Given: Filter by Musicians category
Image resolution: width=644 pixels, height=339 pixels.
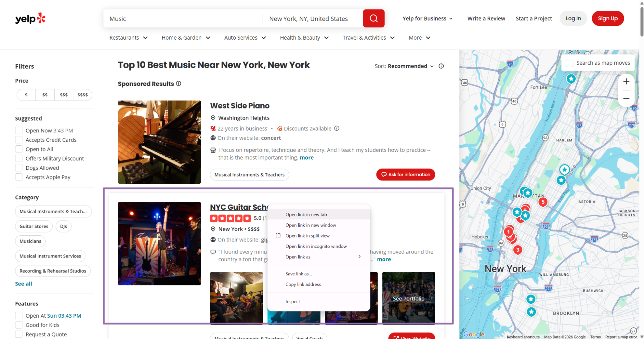Looking at the screenshot, I should (x=30, y=241).
